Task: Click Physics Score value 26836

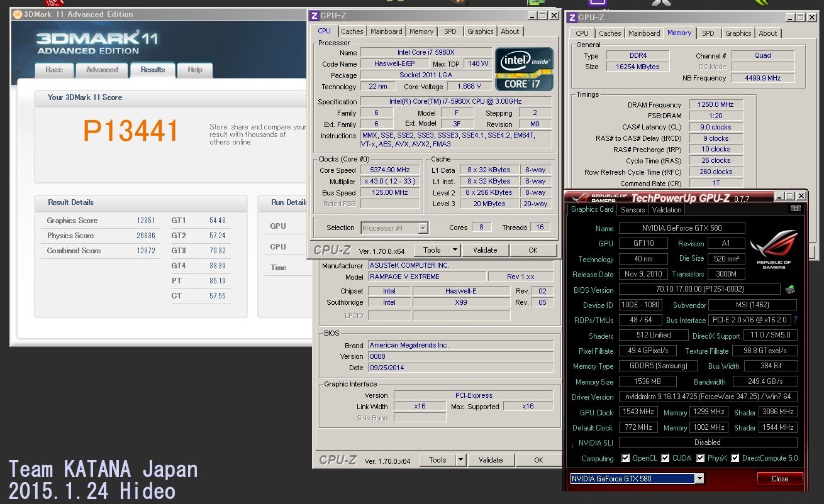Action: click(x=146, y=236)
